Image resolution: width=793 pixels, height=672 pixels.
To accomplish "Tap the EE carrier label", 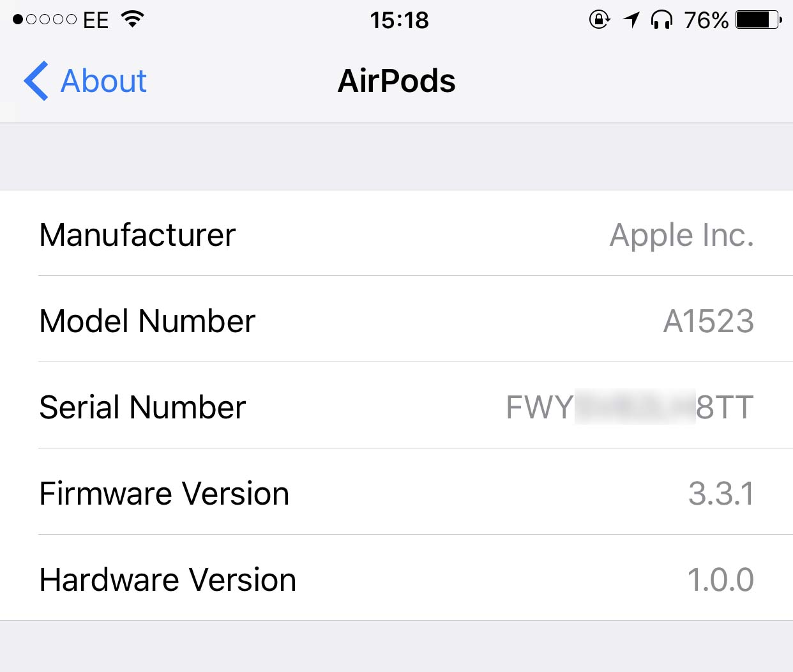I will (x=96, y=20).
